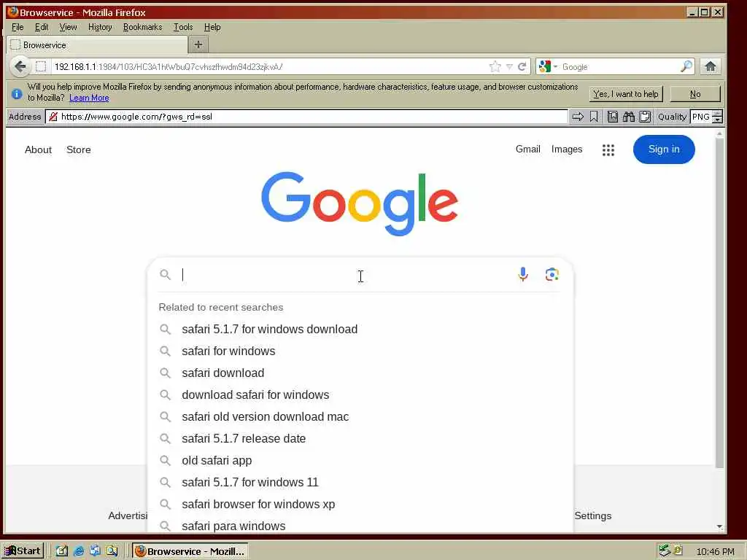
Task: Open the Tools menu
Action: 183,27
